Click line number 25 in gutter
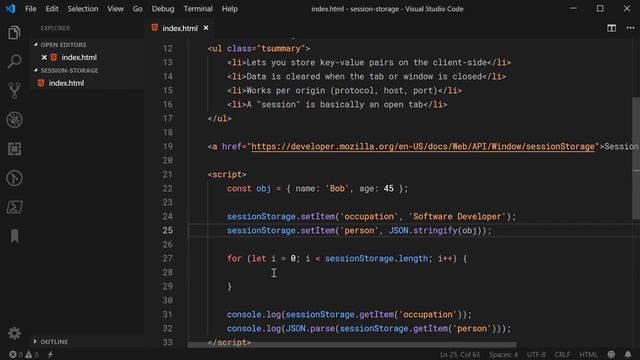 pos(168,230)
